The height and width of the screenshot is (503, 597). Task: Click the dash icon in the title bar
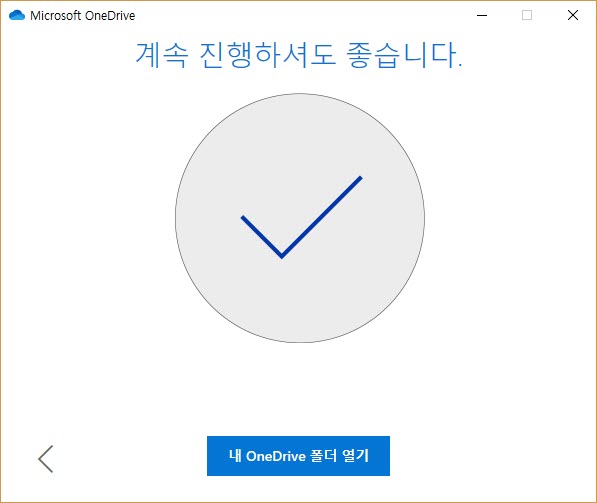(482, 15)
